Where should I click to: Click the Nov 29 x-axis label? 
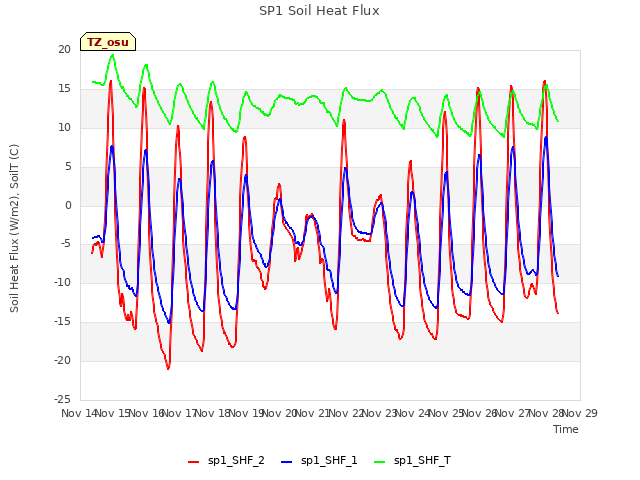[580, 413]
